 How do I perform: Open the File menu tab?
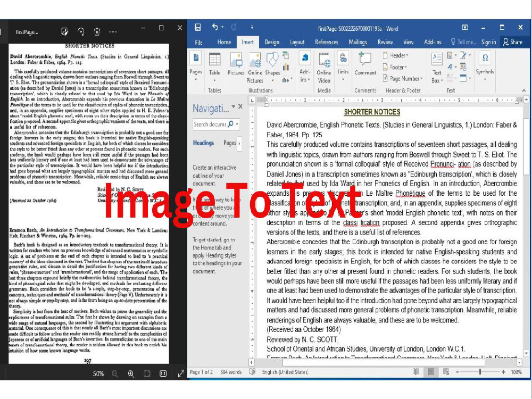(199, 43)
